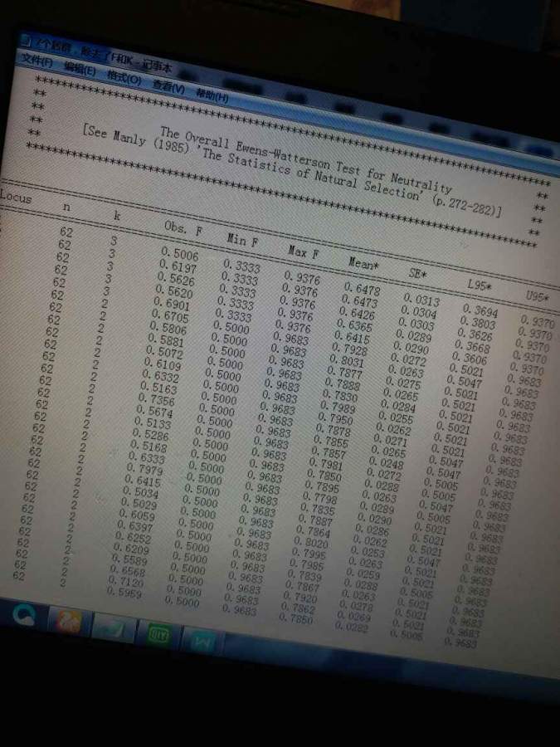Open the 帮助(H) Help menu
This screenshot has width=560, height=747.
click(212, 95)
